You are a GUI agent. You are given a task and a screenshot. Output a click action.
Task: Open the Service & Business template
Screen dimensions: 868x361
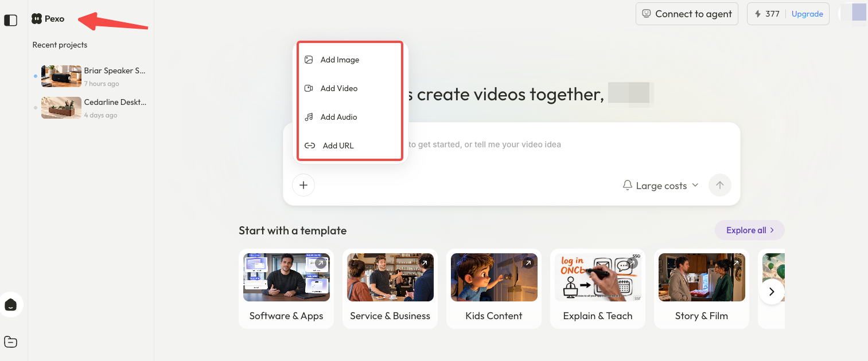coord(390,289)
